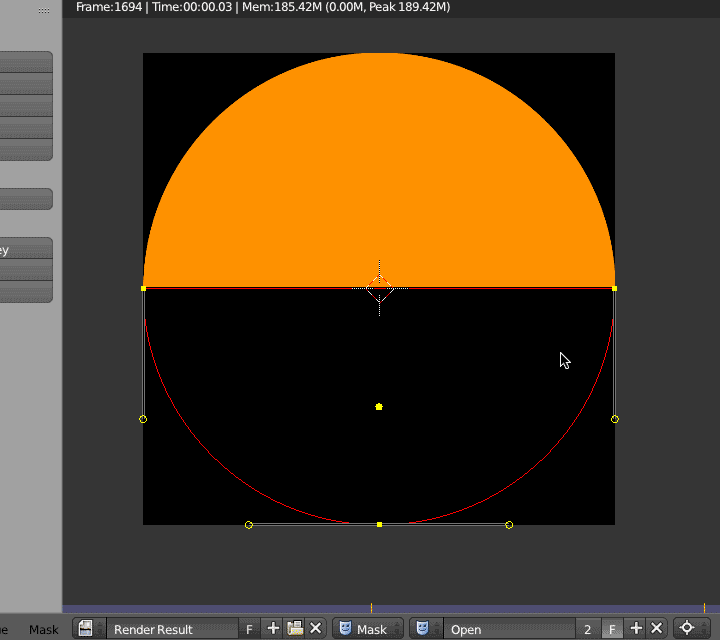Image resolution: width=720 pixels, height=640 pixels.
Task: Click the Render Result name field
Action: point(172,629)
